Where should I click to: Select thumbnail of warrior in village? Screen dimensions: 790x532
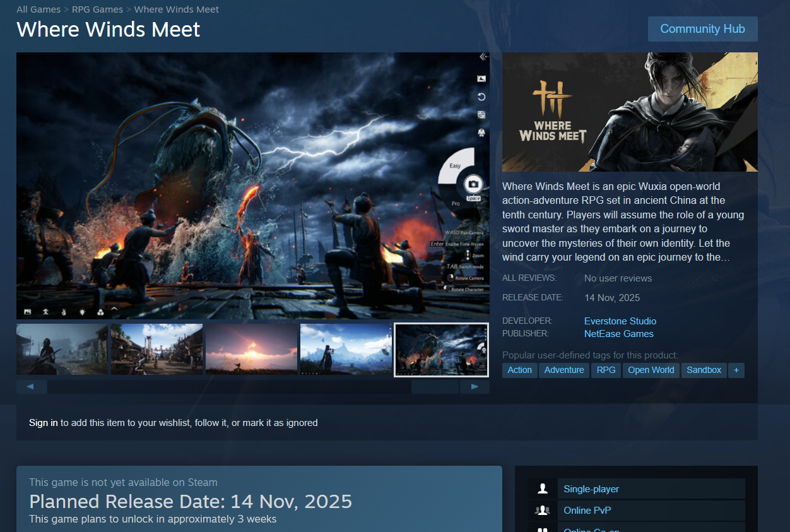click(62, 350)
